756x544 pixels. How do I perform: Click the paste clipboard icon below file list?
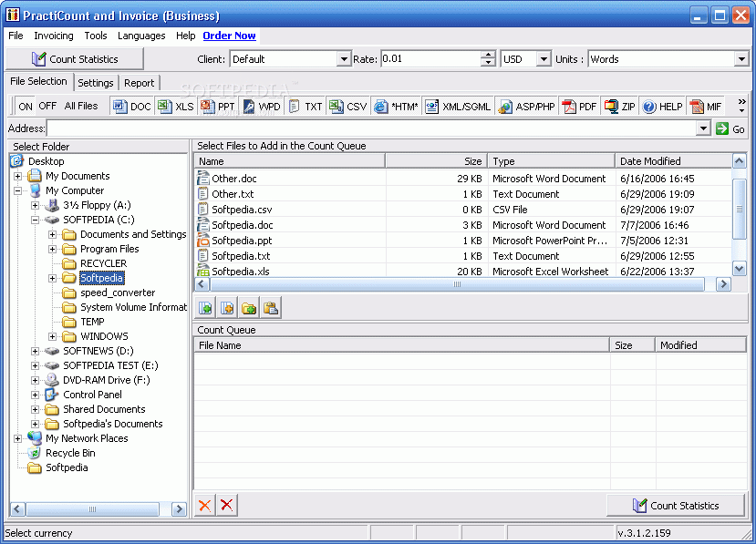pos(271,308)
